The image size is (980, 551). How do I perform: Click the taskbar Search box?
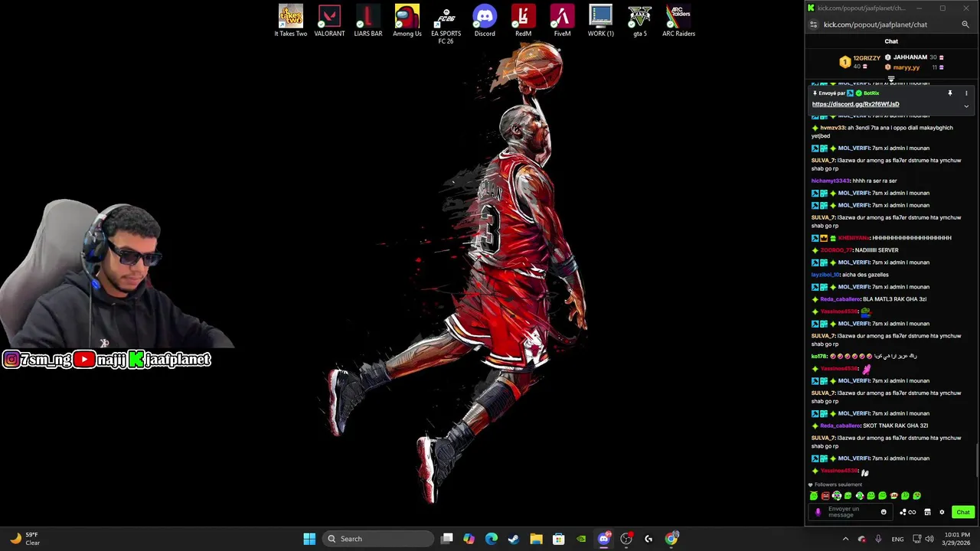click(x=378, y=539)
